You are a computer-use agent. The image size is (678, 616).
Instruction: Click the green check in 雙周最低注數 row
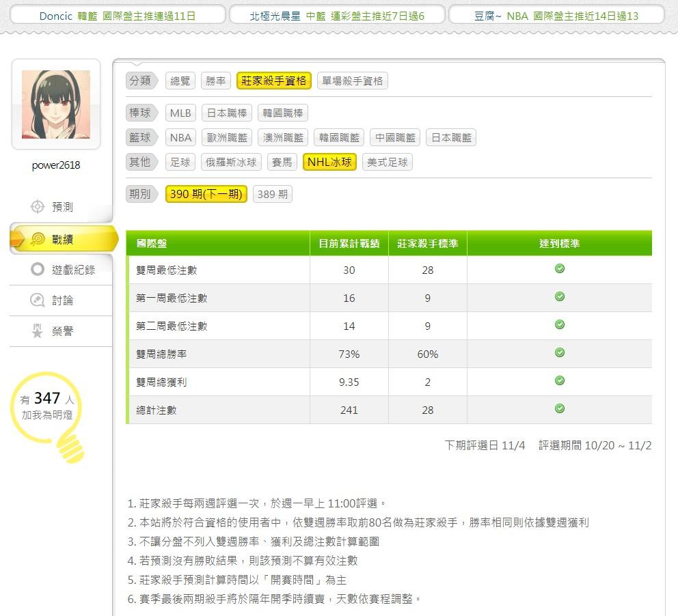click(x=560, y=268)
